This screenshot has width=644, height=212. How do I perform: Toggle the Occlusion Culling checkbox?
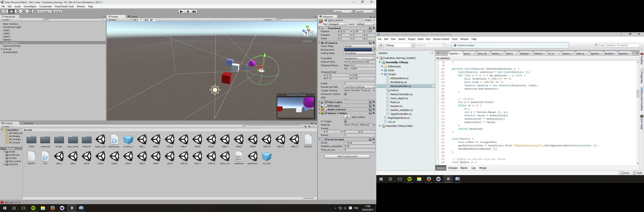pyautogui.click(x=346, y=94)
